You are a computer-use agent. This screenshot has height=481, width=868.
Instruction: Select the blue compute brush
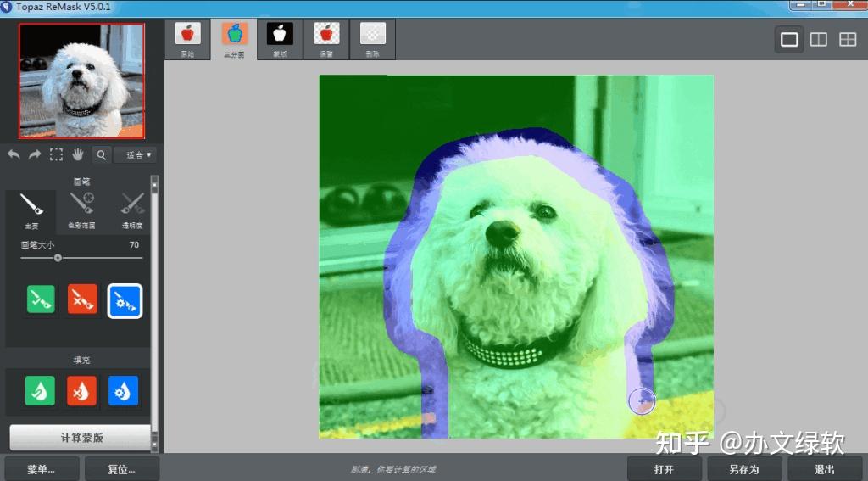click(x=125, y=300)
